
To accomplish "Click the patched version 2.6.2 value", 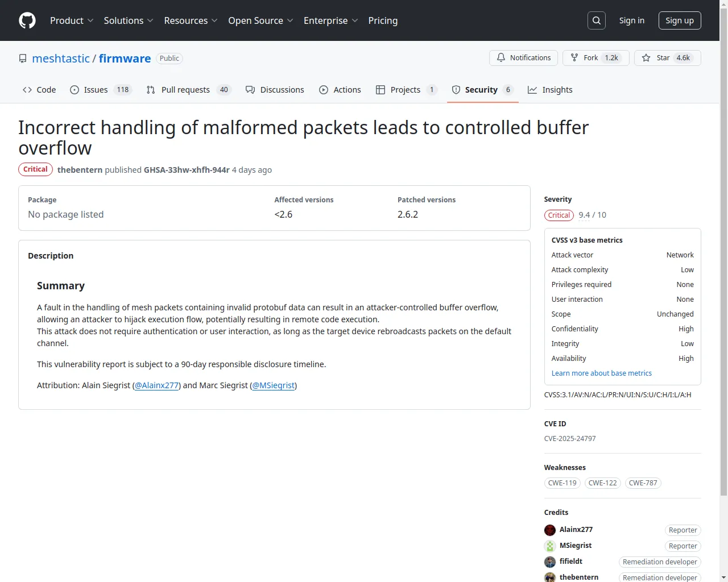I will click(x=408, y=214).
